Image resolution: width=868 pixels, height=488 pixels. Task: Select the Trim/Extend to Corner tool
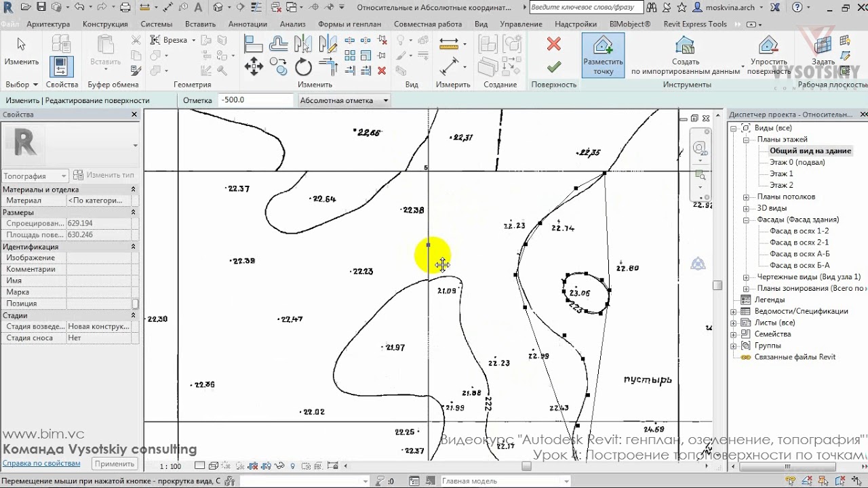(x=328, y=66)
